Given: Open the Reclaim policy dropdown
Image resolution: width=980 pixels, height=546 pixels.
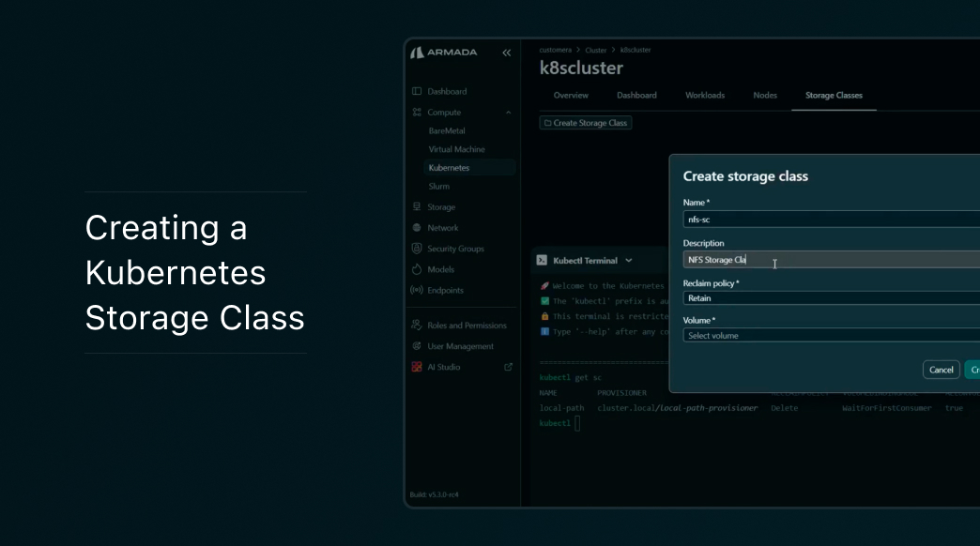Looking at the screenshot, I should [832, 298].
